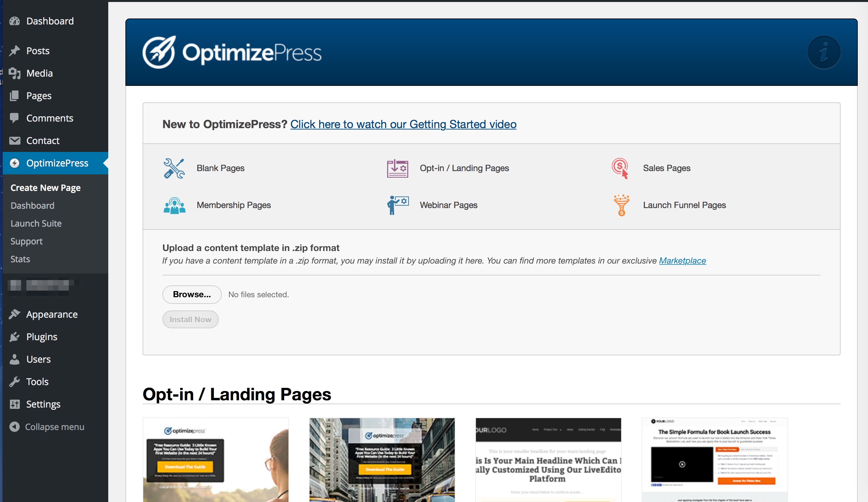Viewport: 868px width, 502px height.
Task: Open the Marketplace link
Action: click(682, 261)
